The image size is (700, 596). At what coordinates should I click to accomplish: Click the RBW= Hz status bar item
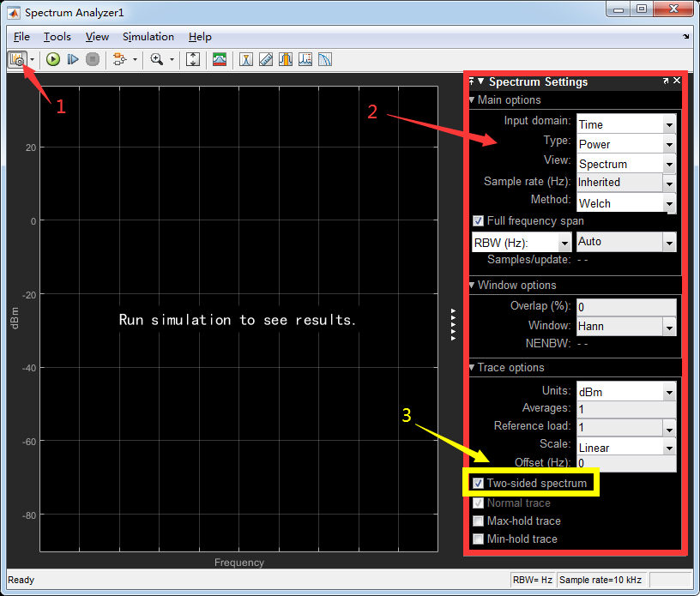coord(533,580)
